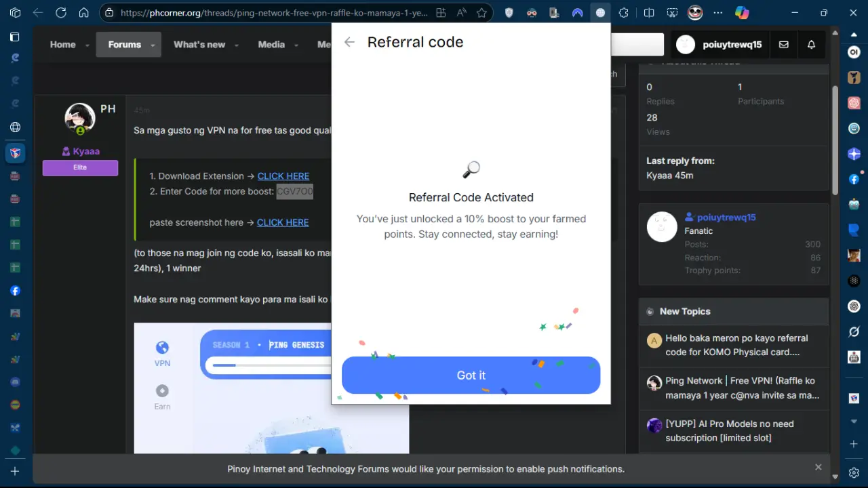This screenshot has width=868, height=488.
Task: Open the globe tab in vertical tab strip
Action: (x=14, y=127)
